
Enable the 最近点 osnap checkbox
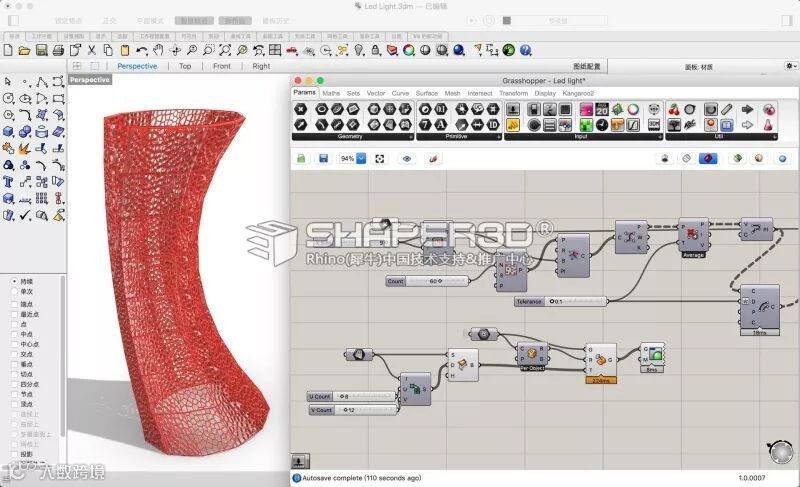pos(14,314)
